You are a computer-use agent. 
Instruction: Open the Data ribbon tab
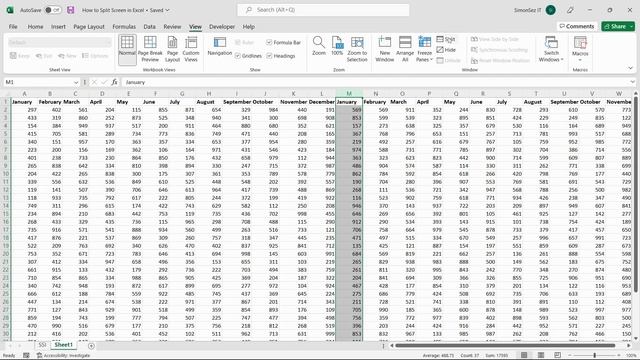pos(149,27)
